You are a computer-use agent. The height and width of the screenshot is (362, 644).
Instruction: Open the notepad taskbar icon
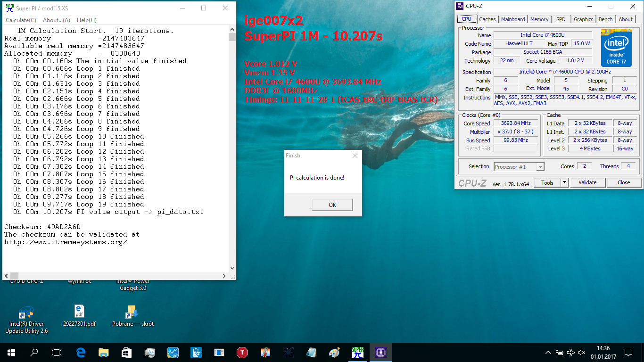click(x=312, y=352)
